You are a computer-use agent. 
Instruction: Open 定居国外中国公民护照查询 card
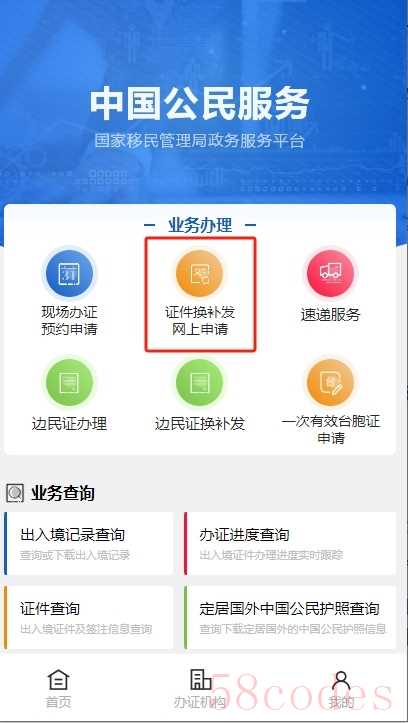(290, 617)
